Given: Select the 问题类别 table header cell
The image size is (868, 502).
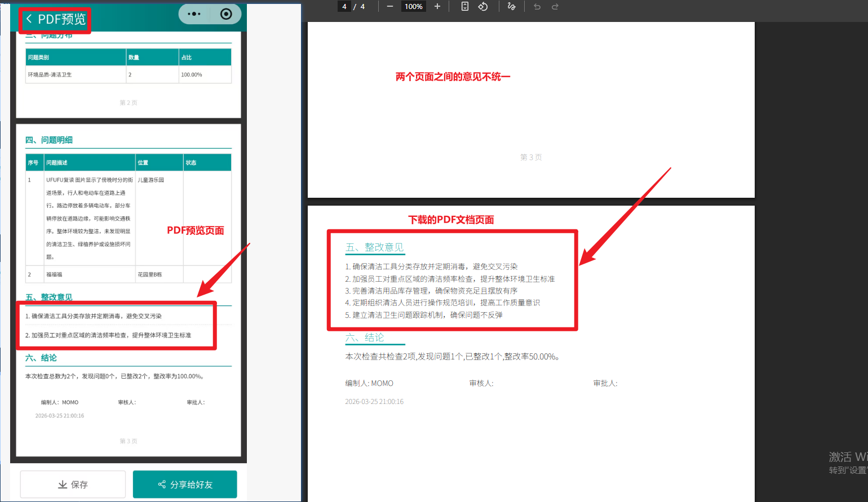Looking at the screenshot, I should point(39,57).
